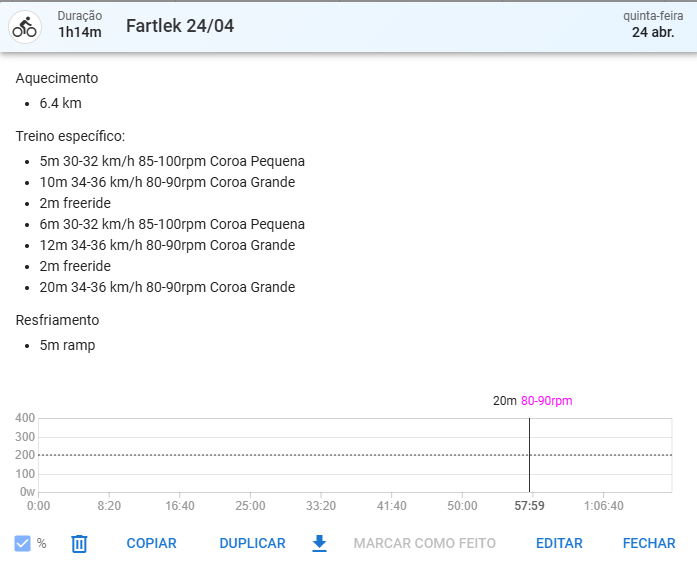Viewport: 697px width, 567px height.
Task: Click the cycling activity icon
Action: pos(25,28)
